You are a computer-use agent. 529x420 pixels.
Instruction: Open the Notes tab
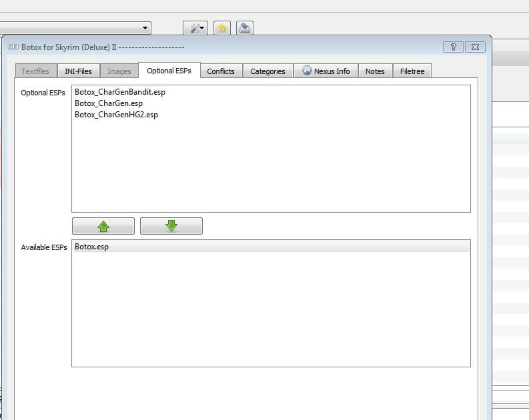click(375, 71)
